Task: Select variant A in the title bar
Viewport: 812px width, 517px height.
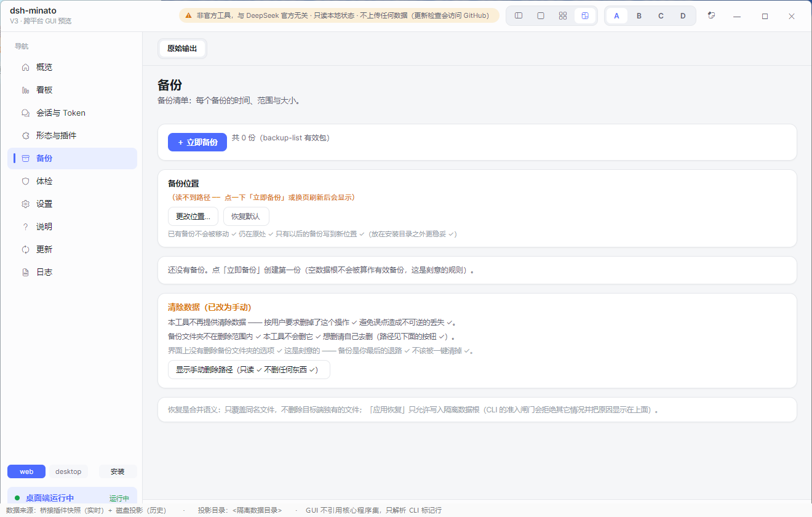Action: tap(617, 16)
